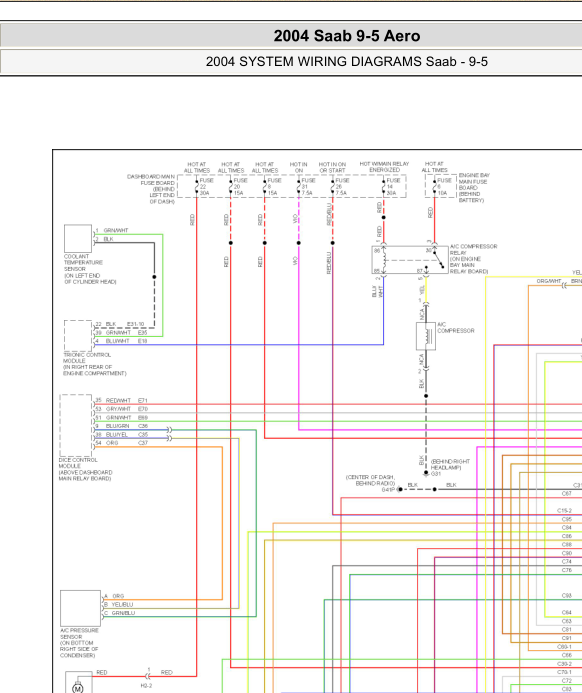The height and width of the screenshot is (693, 582).
Task: Click the "GRN/WHT E69" pin row
Action: (122, 417)
